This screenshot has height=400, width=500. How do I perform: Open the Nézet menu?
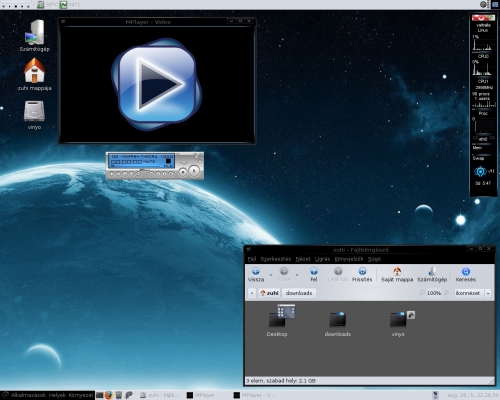click(303, 259)
